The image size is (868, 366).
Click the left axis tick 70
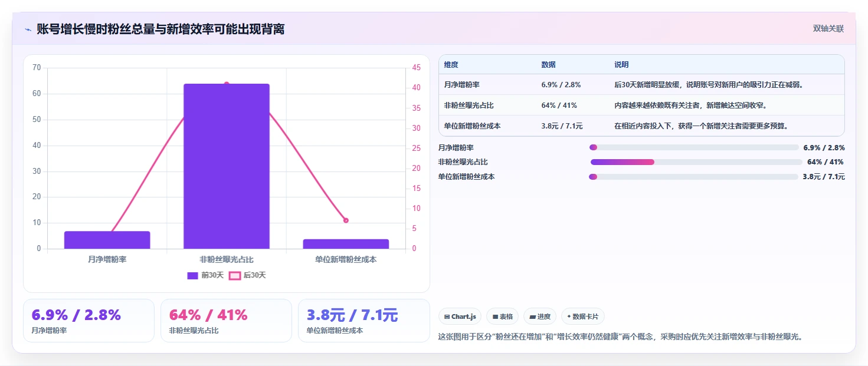click(x=37, y=68)
